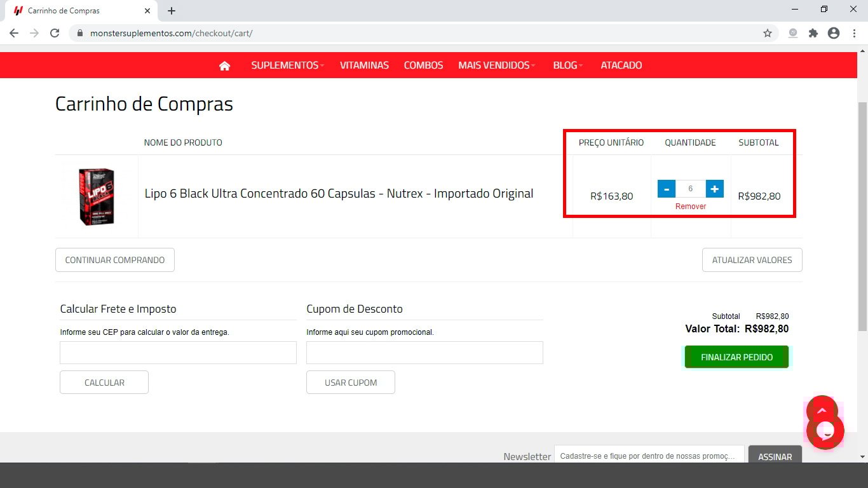Screen dimensions: 868x488
Task: Expand the BLOG dropdown menu
Action: (x=568, y=65)
